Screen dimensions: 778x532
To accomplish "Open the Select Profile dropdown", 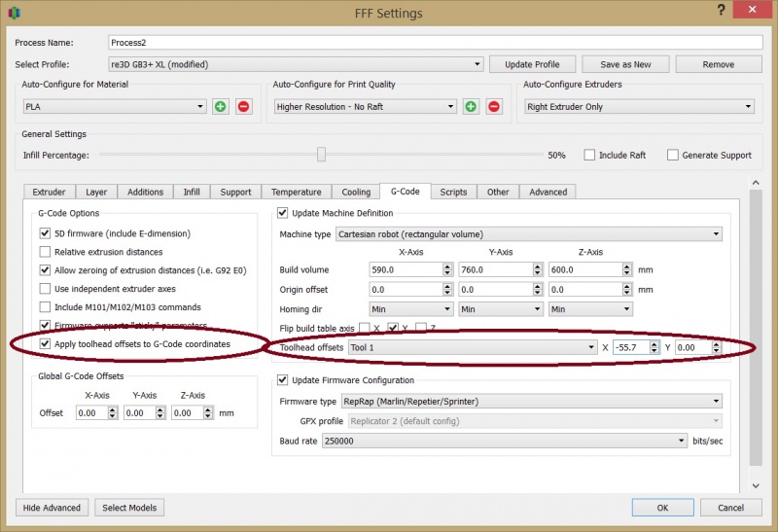I will [296, 64].
